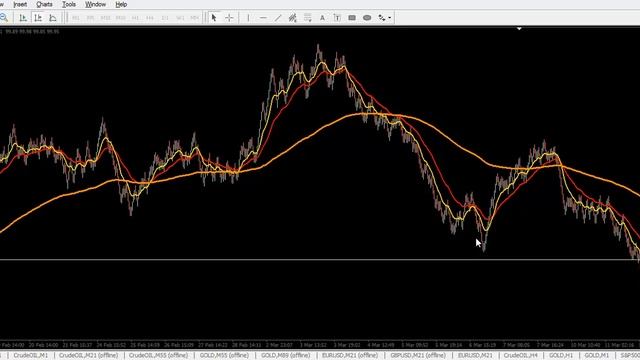Click the Zoom Out magnifier icon
This screenshot has width=640, height=360.
pos(4,18)
